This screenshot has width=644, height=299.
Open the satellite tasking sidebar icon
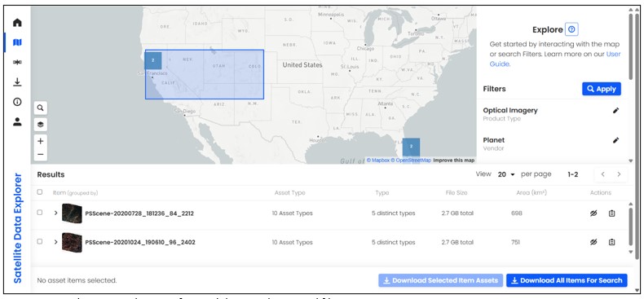[x=17, y=62]
